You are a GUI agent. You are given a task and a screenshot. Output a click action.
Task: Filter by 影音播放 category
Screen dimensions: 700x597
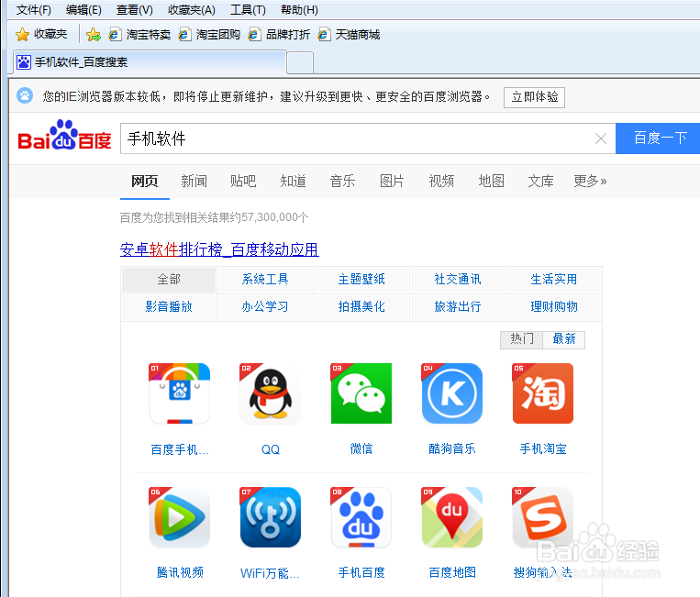point(169,306)
